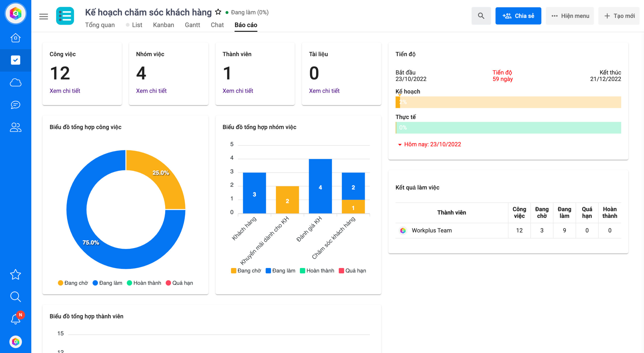Click the Workplus Team member name

click(x=432, y=230)
